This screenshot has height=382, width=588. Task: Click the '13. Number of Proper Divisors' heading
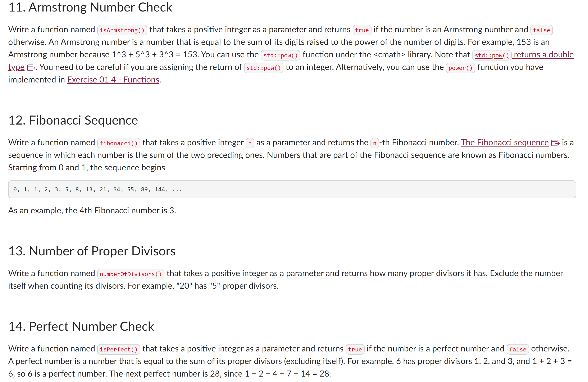click(92, 251)
